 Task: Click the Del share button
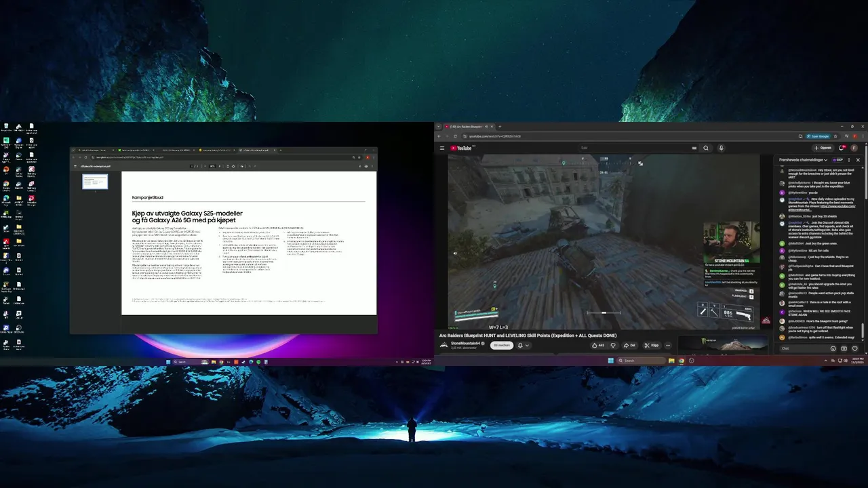(629, 345)
